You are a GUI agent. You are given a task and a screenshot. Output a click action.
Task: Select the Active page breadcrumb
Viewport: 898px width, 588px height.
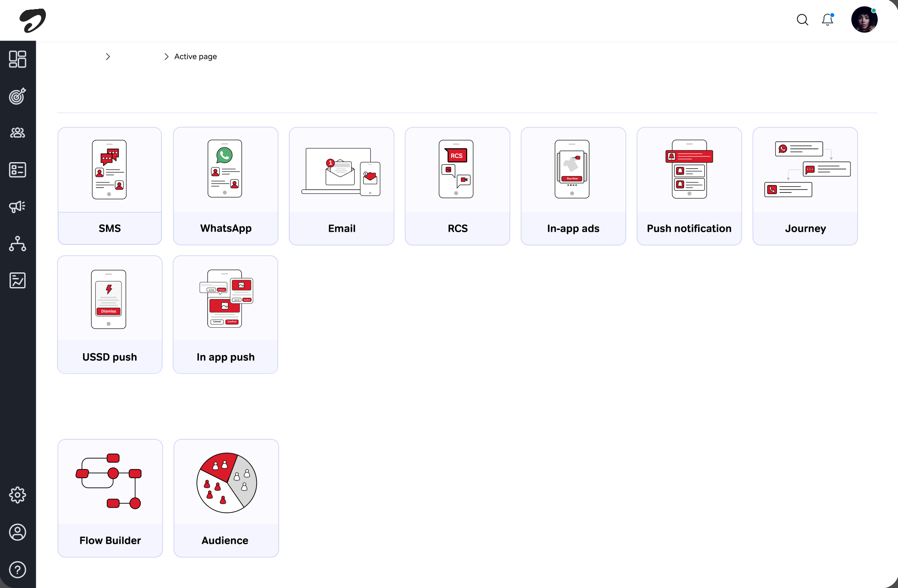coord(196,57)
